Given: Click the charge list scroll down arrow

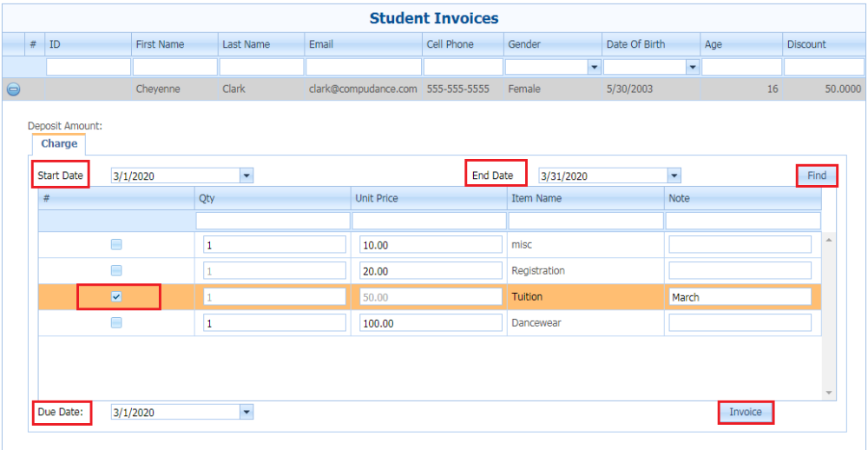Looking at the screenshot, I should 829,393.
